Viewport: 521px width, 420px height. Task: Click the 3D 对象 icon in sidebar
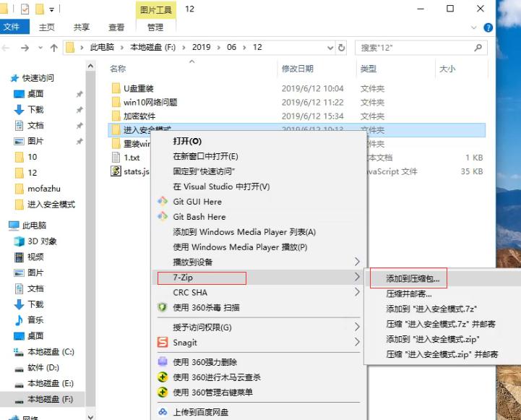[20, 241]
